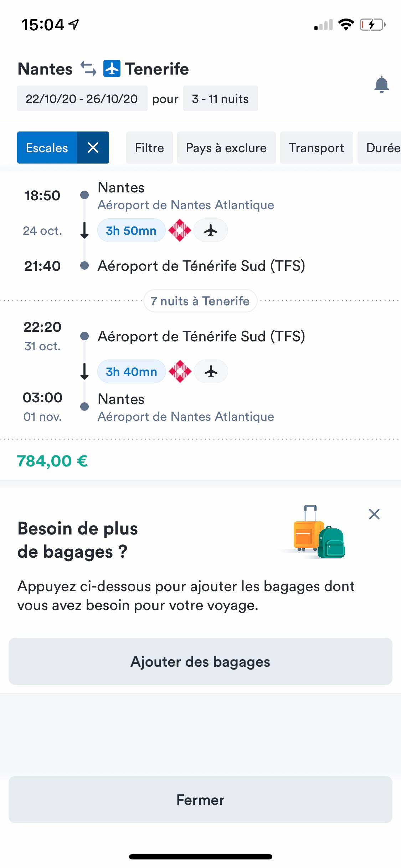Open the Filtre option

coord(149,148)
